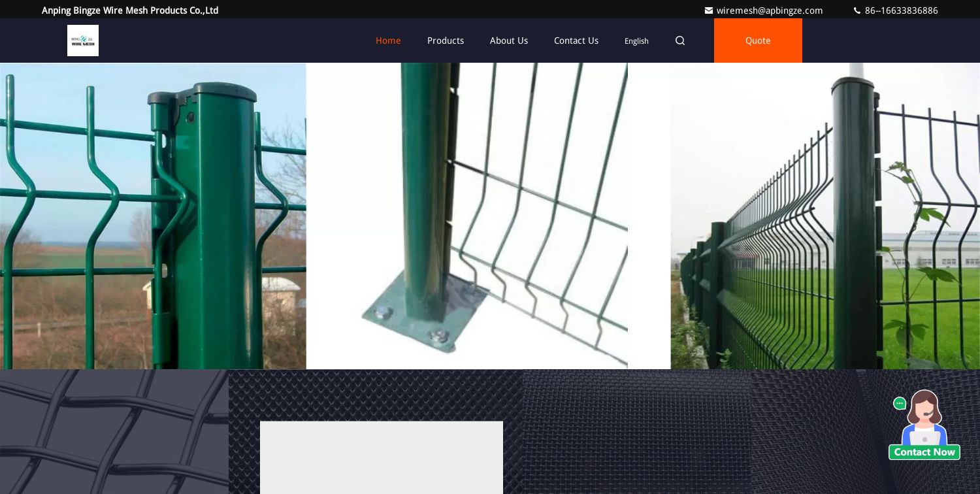980x494 pixels.
Task: Open the English language selector
Action: 636,41
